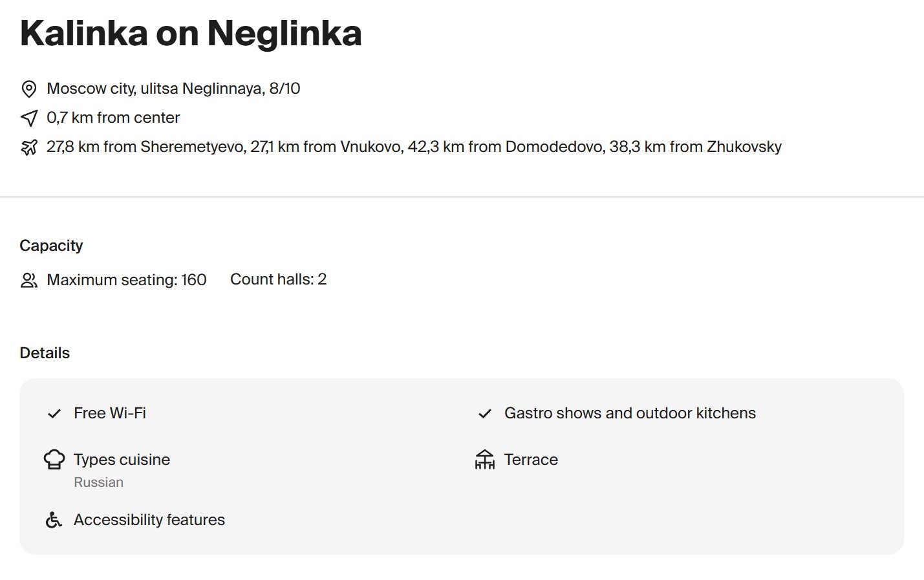This screenshot has height=580, width=924.
Task: Click the Gastro shows checkmark icon
Action: [485, 414]
